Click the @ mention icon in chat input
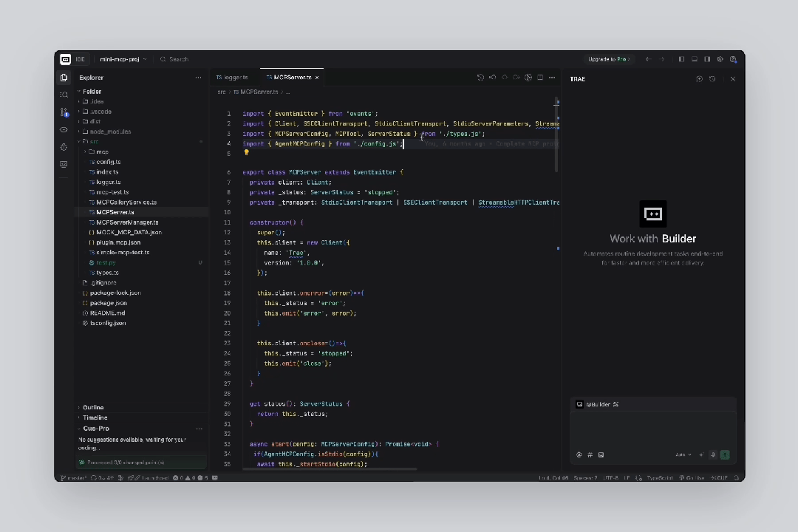Screen dimensions: 798x532 pyautogui.click(x=579, y=454)
